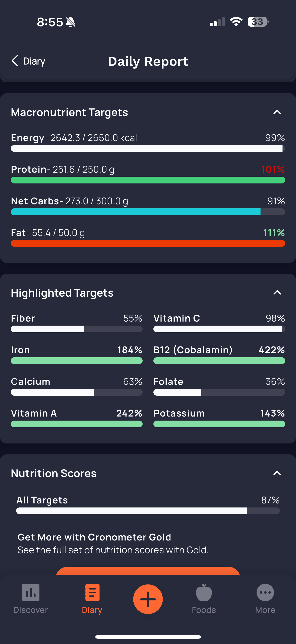Collapse the Macronutrient Targets section

pyautogui.click(x=277, y=112)
